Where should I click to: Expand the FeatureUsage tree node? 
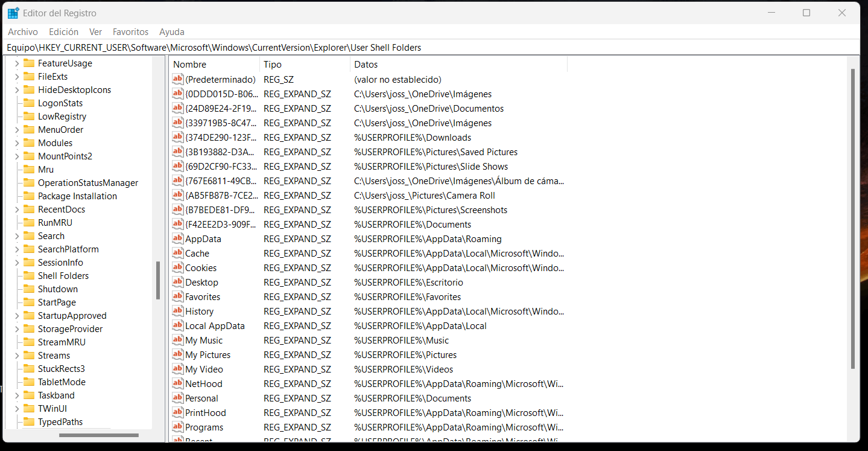17,63
